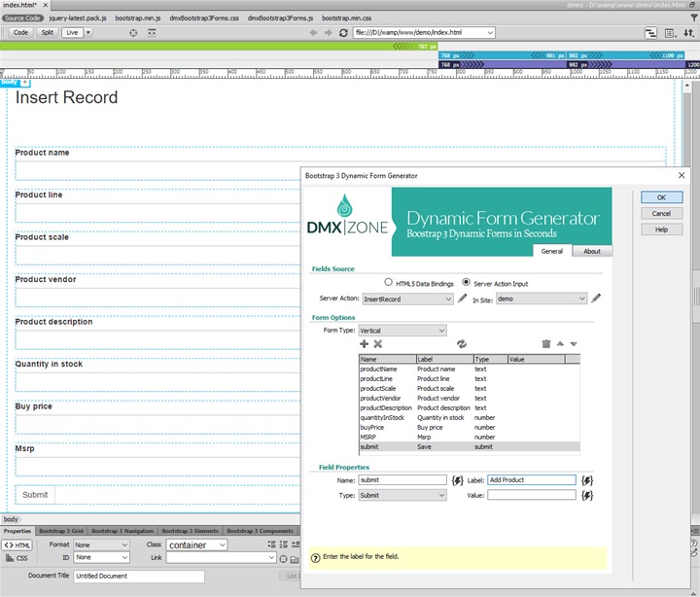
Task: Select the productVendor row in fields list
Action: tap(470, 399)
